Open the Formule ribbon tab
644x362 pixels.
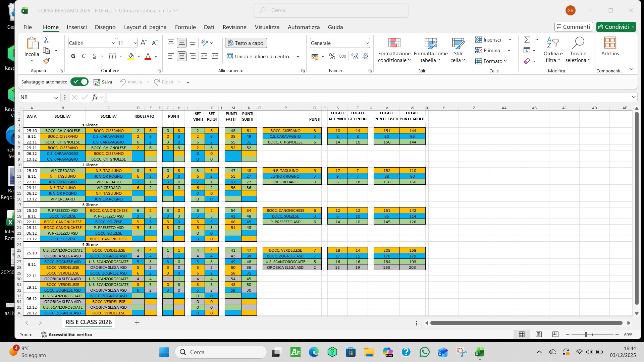185,27
